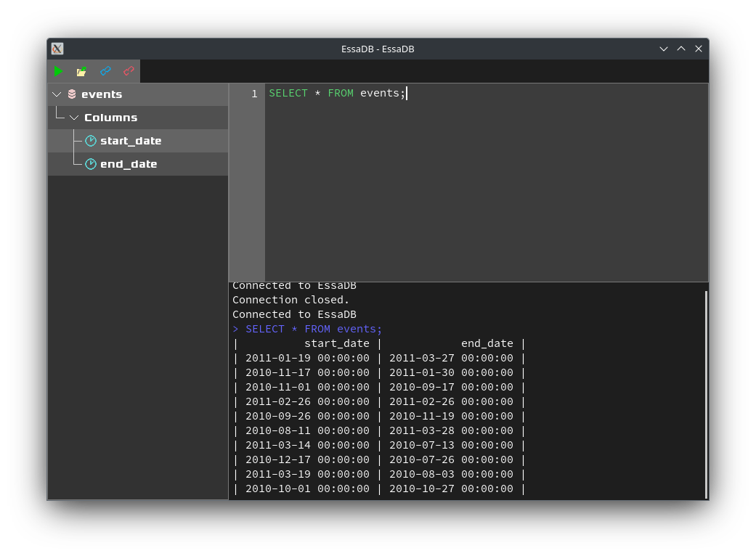Collapse the Columns tree node

click(74, 118)
